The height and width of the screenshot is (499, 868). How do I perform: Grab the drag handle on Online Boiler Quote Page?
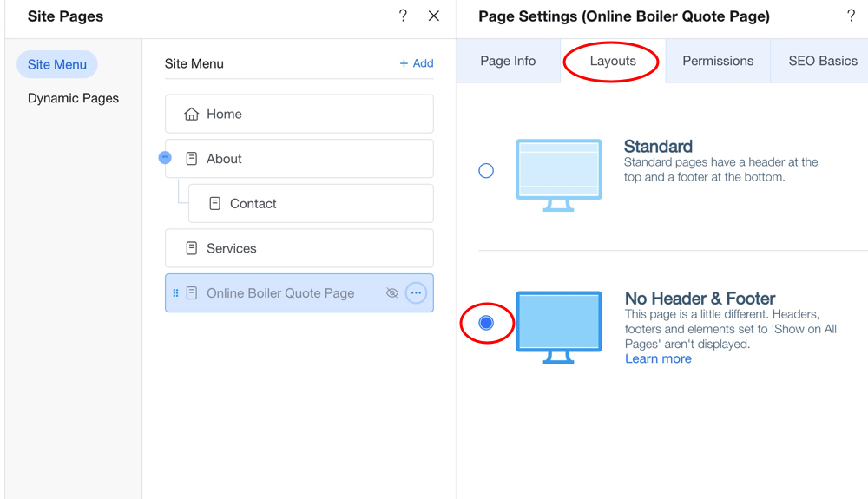pyautogui.click(x=175, y=293)
